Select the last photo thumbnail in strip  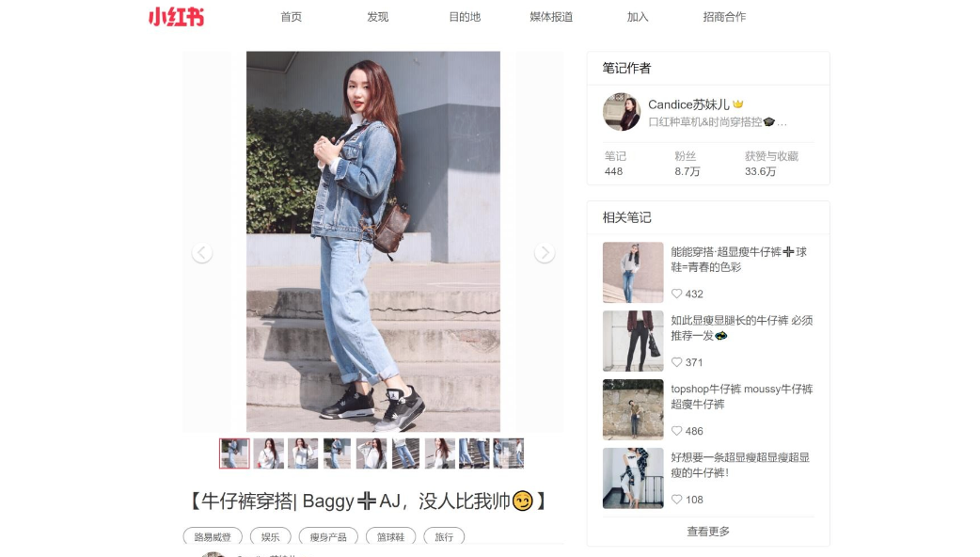(508, 454)
